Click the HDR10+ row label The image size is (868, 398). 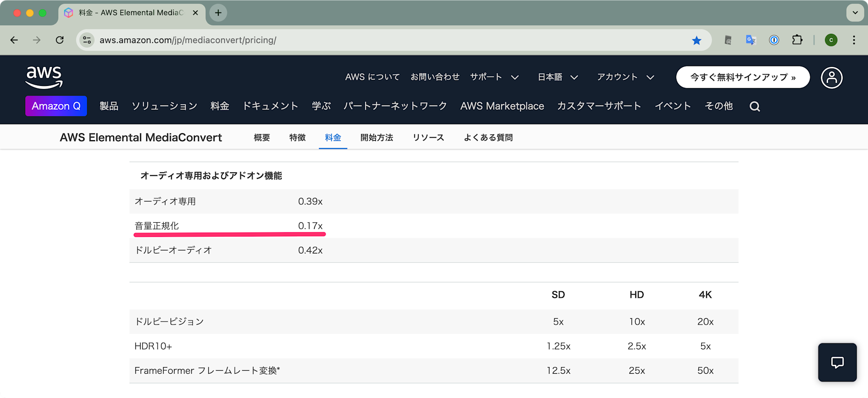[153, 346]
